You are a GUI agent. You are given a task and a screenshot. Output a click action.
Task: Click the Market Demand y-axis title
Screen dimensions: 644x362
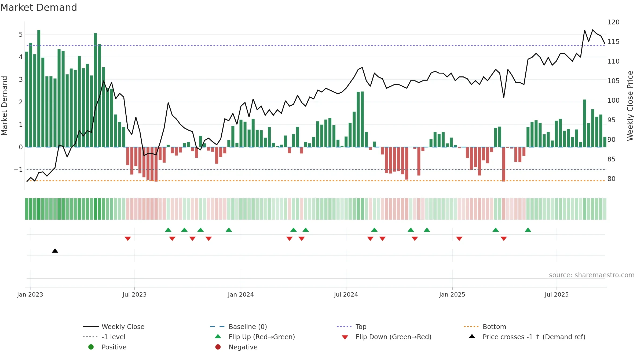coord(4,106)
